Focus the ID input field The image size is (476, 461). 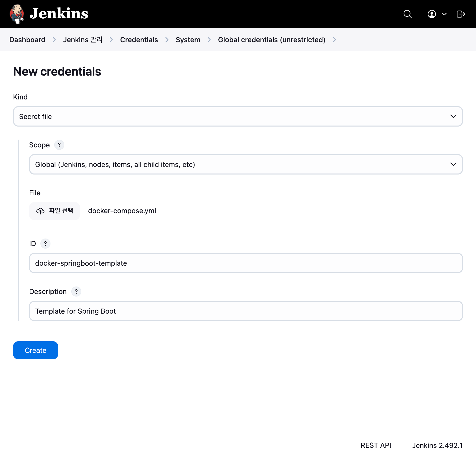(246, 263)
